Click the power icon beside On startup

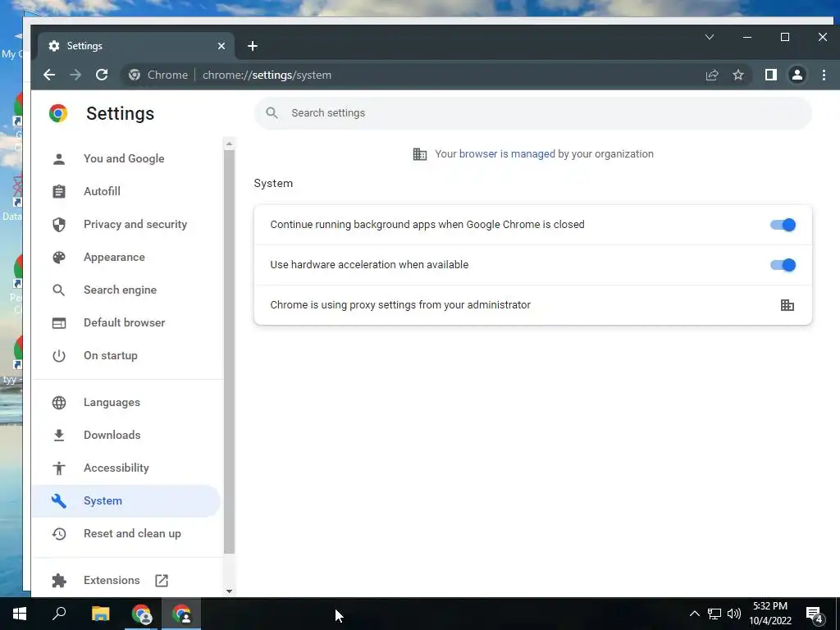[59, 356]
